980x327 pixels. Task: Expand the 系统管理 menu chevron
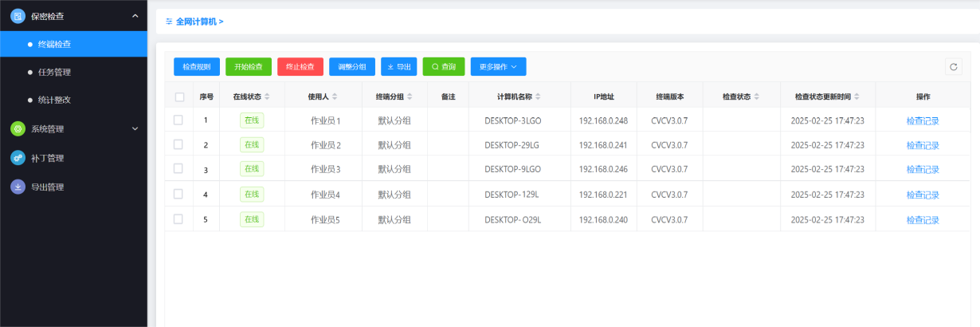point(135,128)
